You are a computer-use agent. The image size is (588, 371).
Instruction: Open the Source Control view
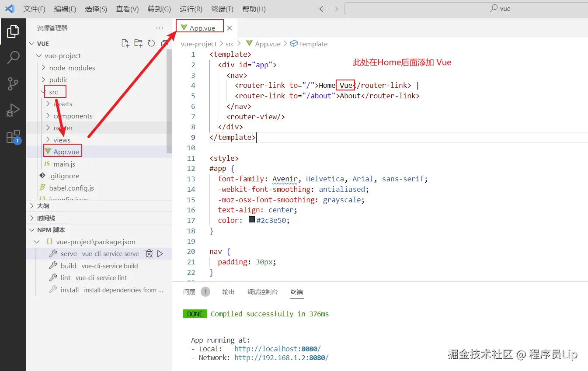[13, 84]
